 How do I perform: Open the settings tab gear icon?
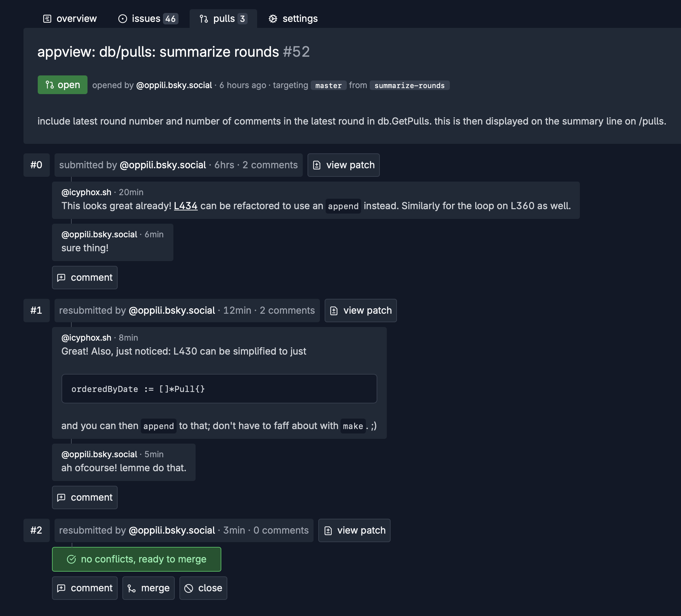point(273,19)
